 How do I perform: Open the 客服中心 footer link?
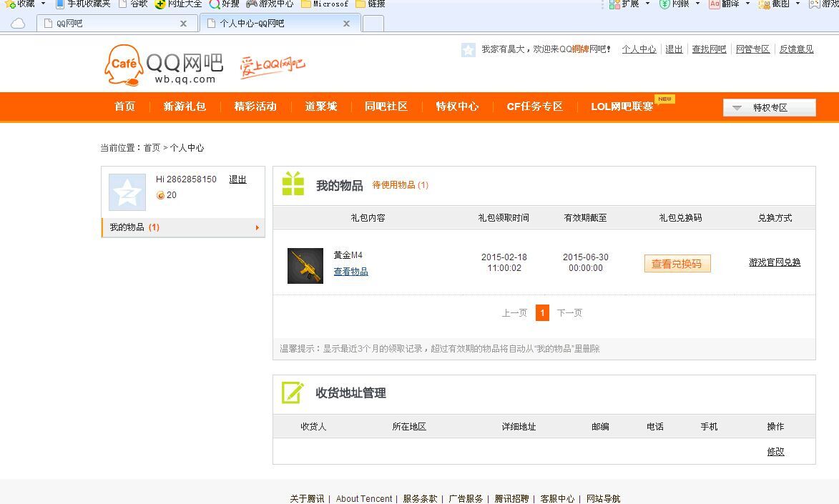(x=558, y=499)
